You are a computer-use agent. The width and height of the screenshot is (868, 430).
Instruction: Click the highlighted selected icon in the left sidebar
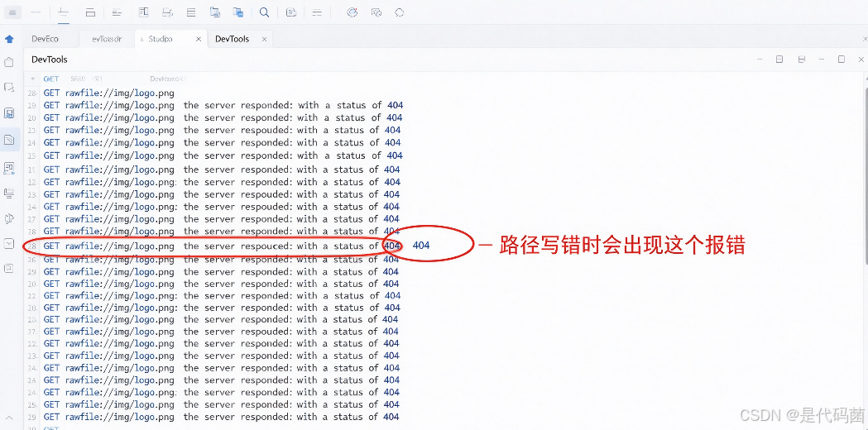pyautogui.click(x=9, y=140)
